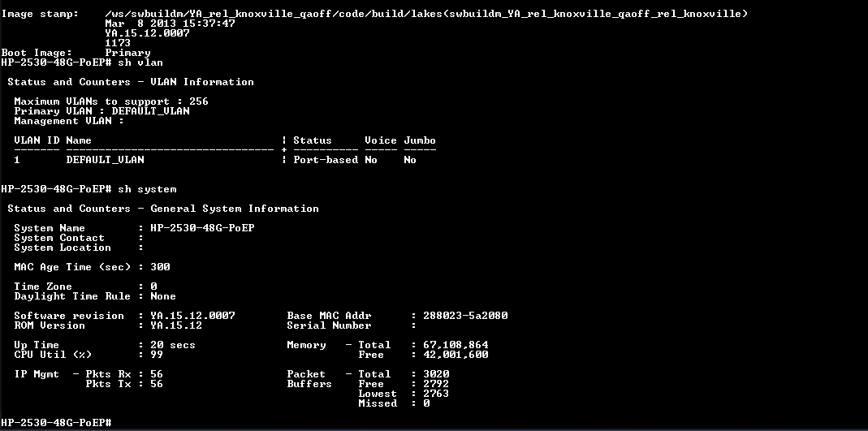The image size is (868, 431).
Task: Select Up Time value '20 secs'
Action: pyautogui.click(x=173, y=345)
